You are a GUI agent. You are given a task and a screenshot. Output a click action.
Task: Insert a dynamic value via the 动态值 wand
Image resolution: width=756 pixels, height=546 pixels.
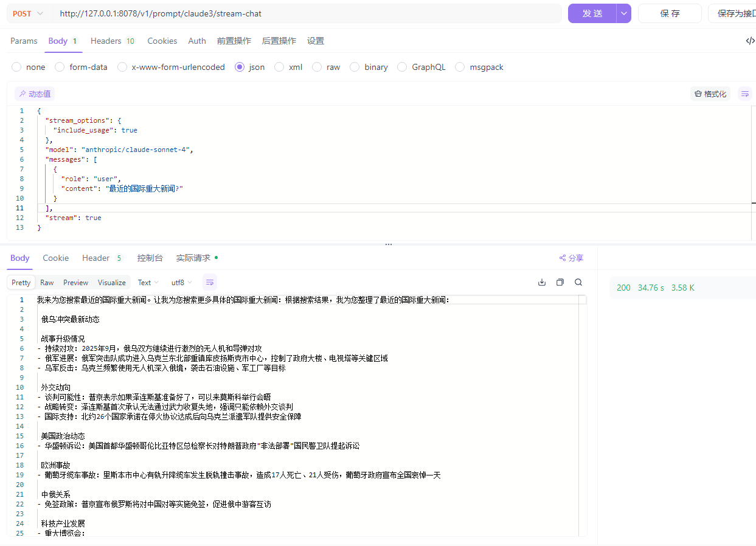[34, 94]
